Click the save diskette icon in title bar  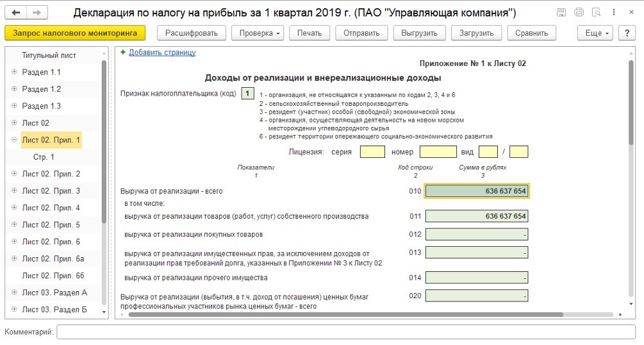coord(561,13)
